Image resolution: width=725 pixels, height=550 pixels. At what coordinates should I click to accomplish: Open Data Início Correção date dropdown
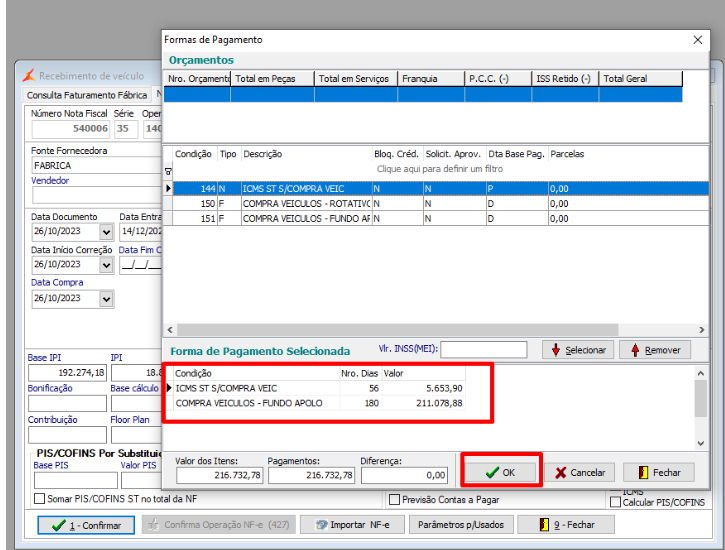coord(106,265)
